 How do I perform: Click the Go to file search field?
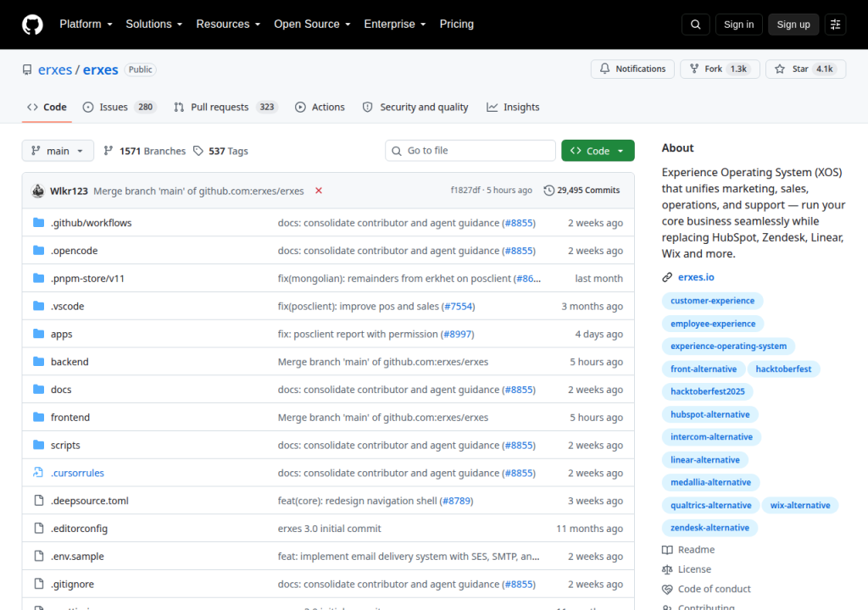coord(470,151)
